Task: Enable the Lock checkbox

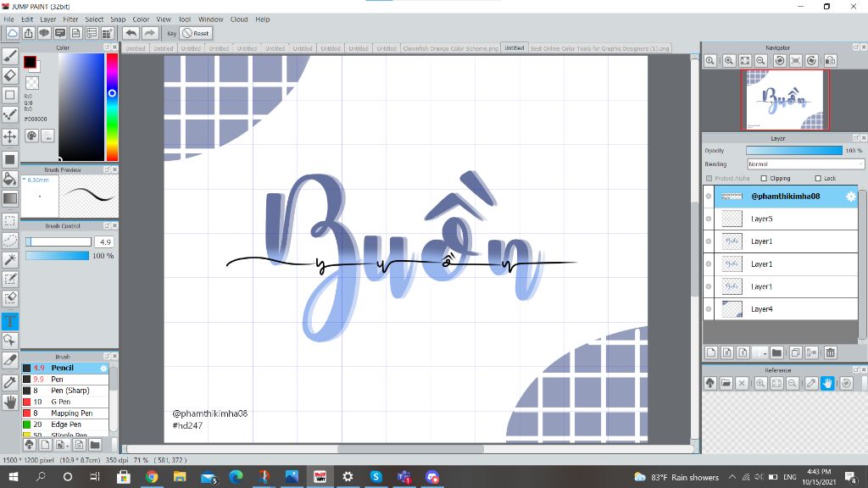Action: 818,178
